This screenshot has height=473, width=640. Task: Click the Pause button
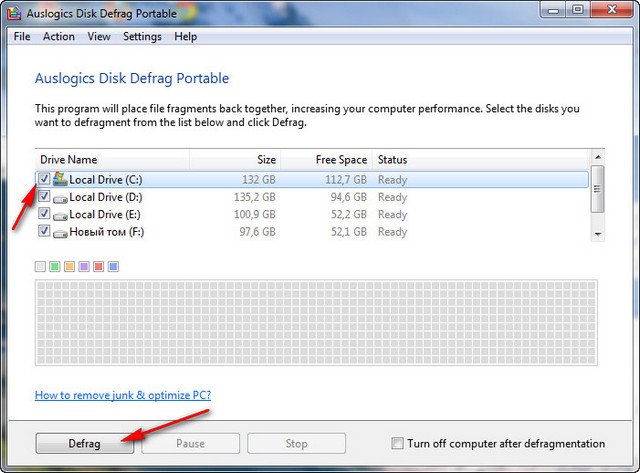tap(190, 443)
